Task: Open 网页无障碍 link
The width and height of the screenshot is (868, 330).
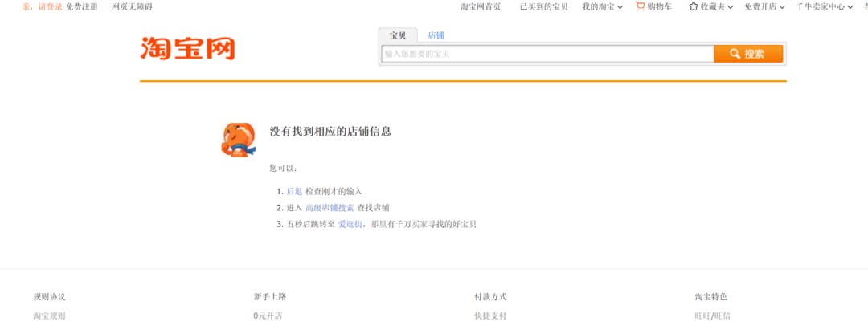Action: point(132,7)
